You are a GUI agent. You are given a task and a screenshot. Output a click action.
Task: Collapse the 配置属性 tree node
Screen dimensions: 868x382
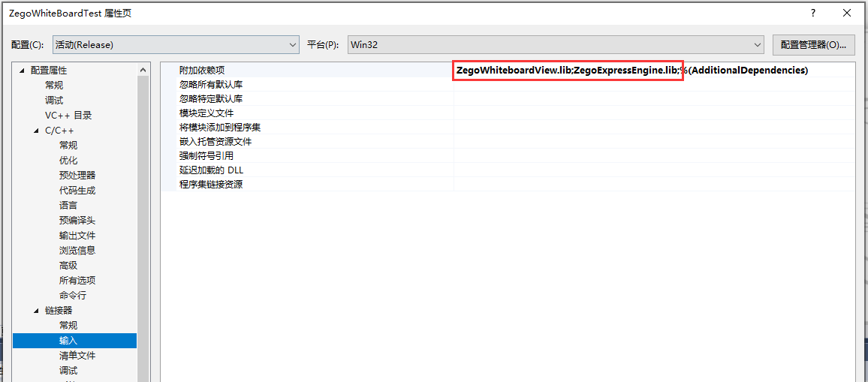pyautogui.click(x=22, y=71)
